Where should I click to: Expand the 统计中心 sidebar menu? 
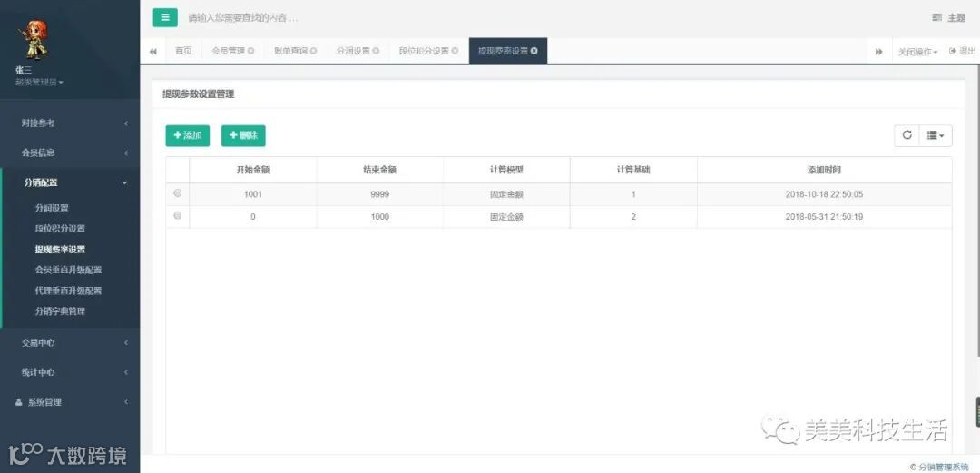tap(70, 372)
